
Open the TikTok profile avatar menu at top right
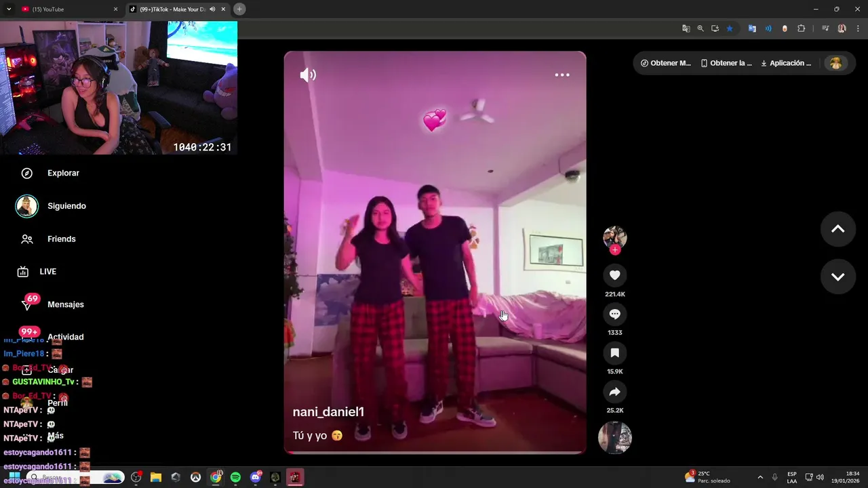(836, 63)
